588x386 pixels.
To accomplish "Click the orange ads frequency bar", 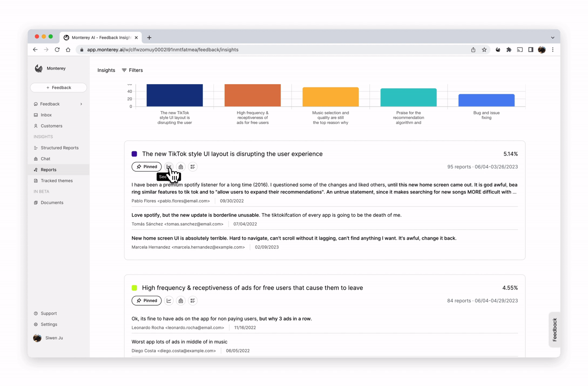I will (x=252, y=95).
